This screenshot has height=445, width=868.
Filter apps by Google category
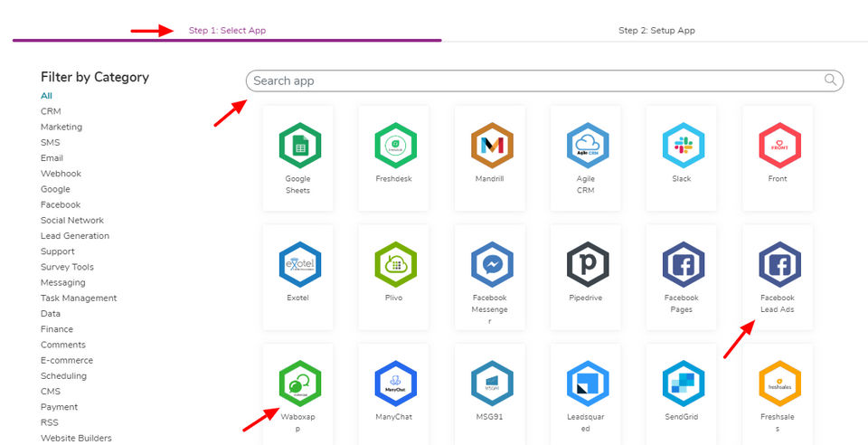point(55,189)
